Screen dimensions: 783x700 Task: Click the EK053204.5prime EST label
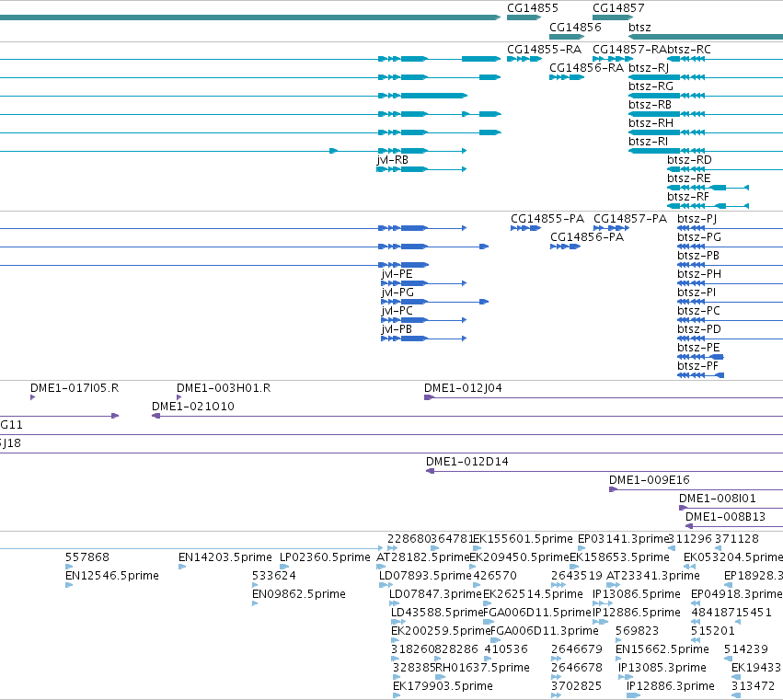733,557
